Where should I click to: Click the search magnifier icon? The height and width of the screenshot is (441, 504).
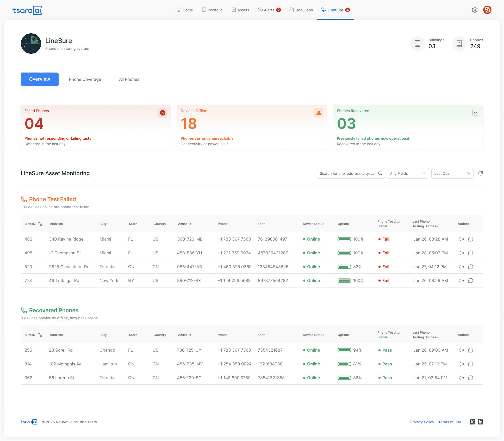click(x=380, y=173)
